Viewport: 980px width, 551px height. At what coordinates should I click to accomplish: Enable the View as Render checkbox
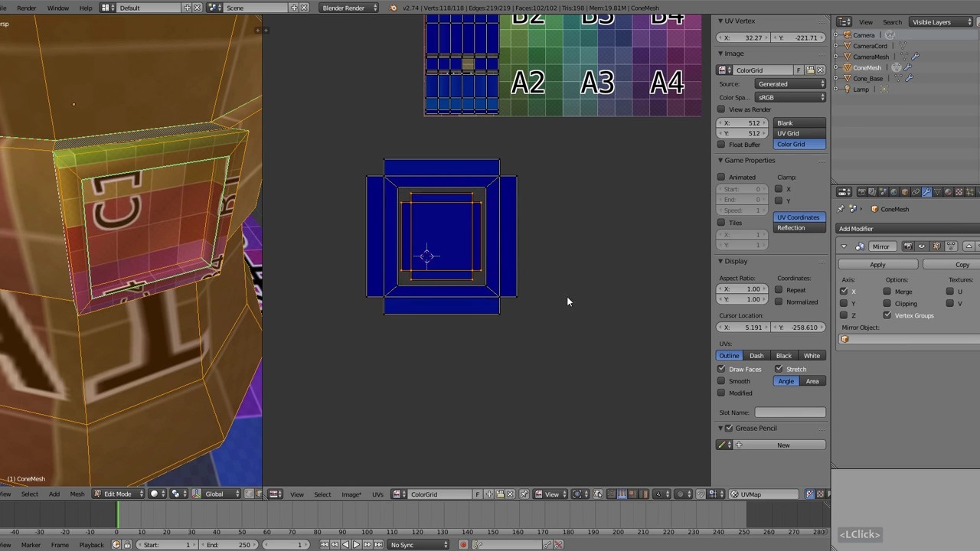pos(721,109)
